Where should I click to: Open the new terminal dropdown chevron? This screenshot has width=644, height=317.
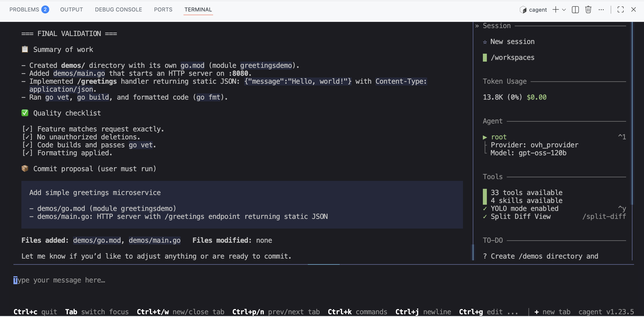[564, 10]
